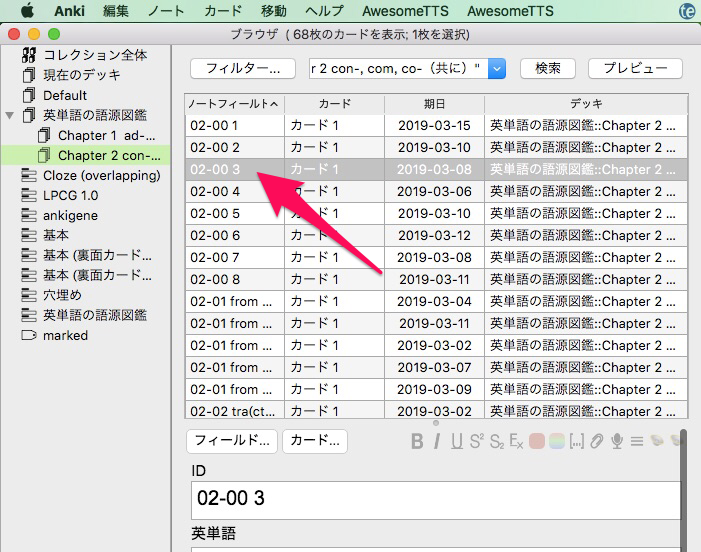The image size is (701, 552).
Task: Sort by ノートフィールド column header
Action: [235, 104]
